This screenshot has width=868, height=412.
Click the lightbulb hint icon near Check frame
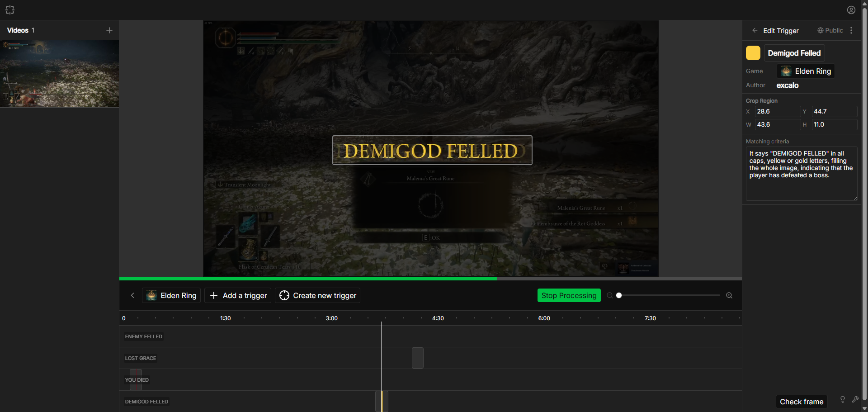click(842, 400)
